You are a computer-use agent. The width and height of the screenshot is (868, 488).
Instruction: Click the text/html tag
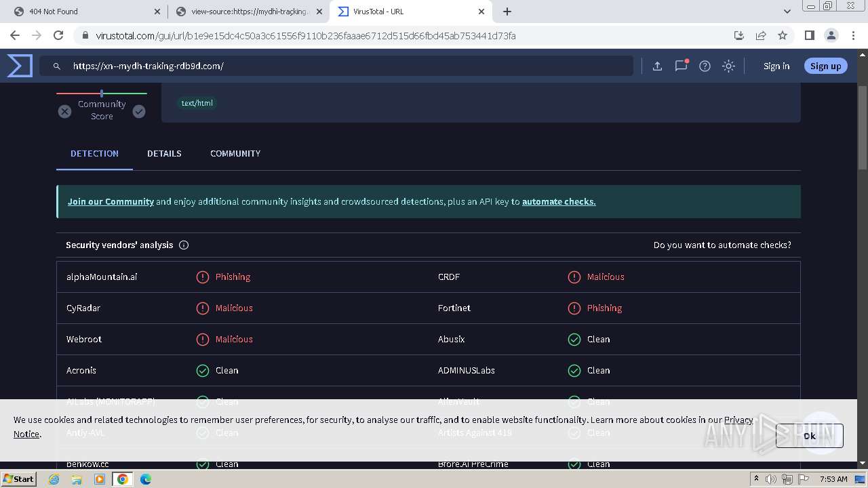197,103
